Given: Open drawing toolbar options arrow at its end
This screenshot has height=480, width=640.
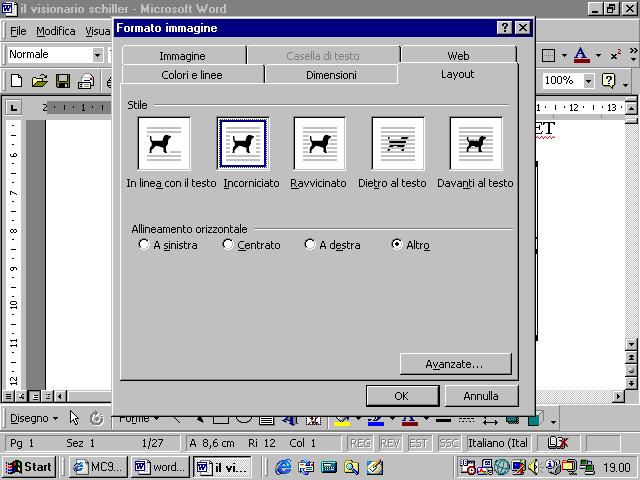Looking at the screenshot, I should (553, 422).
